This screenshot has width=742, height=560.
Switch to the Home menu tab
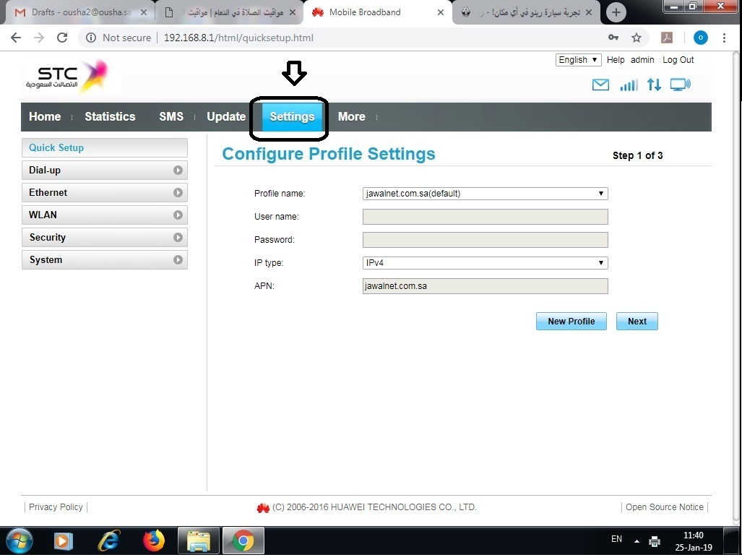45,116
